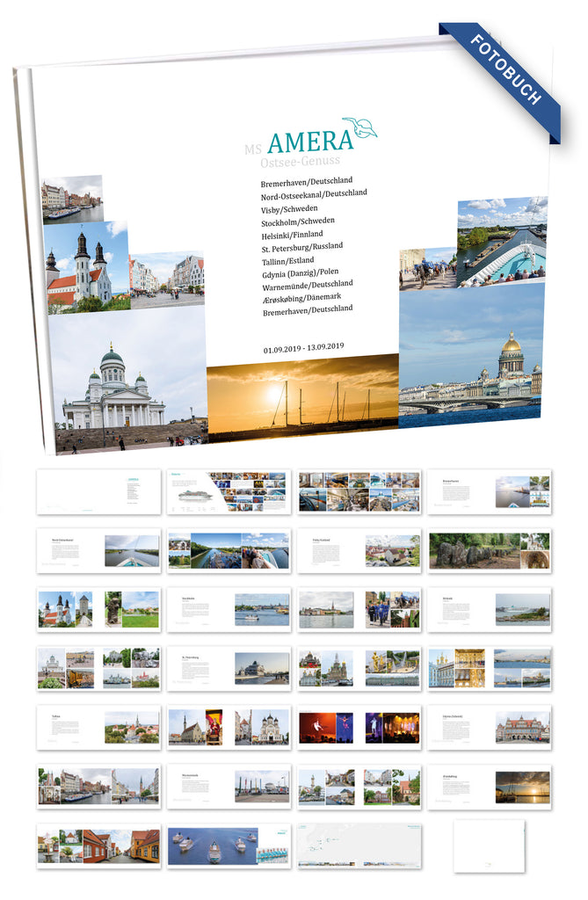This screenshot has height=900, width=588.
Task: Select the ship bow in lock cover photo
Action: point(502,242)
